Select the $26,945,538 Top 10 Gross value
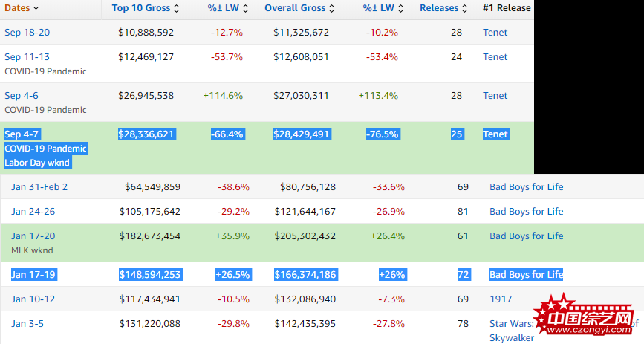 coord(146,96)
